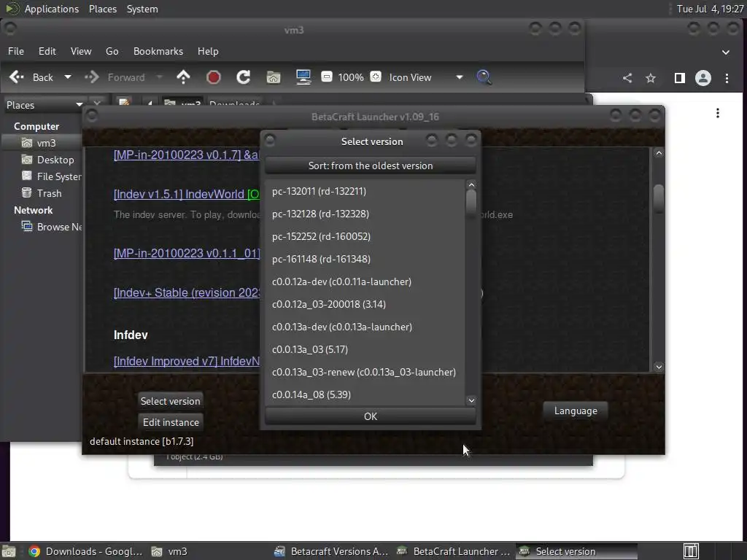Image resolution: width=747 pixels, height=560 pixels.
Task: Open the View menu
Action: point(81,51)
